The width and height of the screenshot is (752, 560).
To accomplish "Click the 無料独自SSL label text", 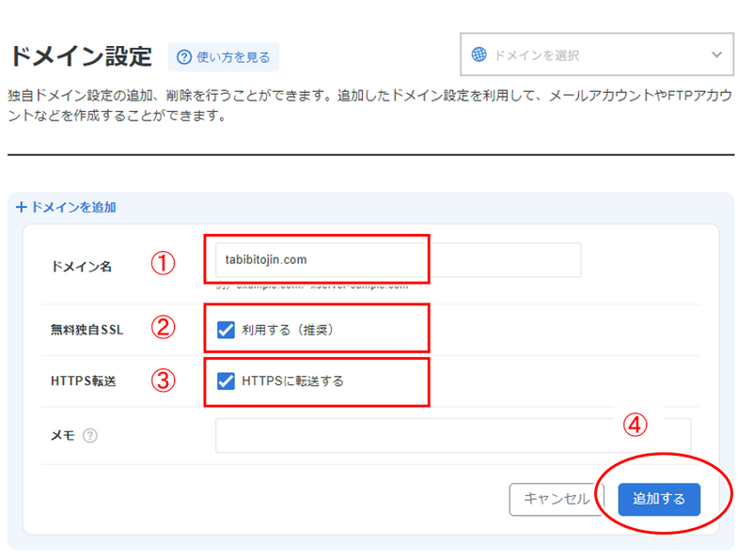I will click(87, 330).
